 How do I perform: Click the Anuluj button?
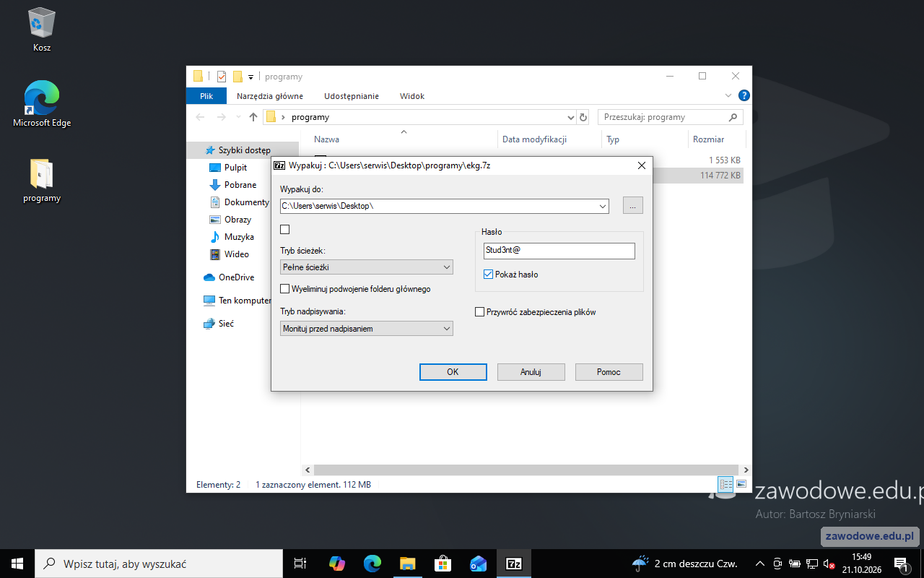coord(531,372)
